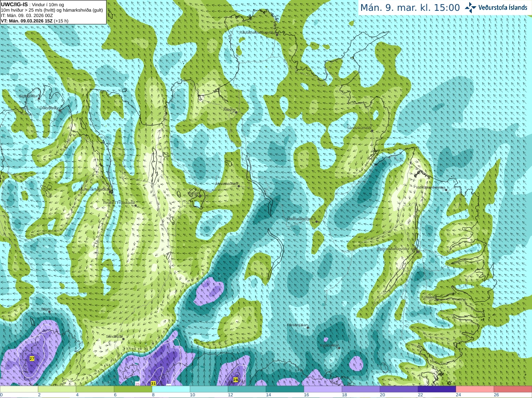The width and height of the screenshot is (532, 398).
Task: Click the 10m hviður > 25 m/s description line
Action: 52,10
